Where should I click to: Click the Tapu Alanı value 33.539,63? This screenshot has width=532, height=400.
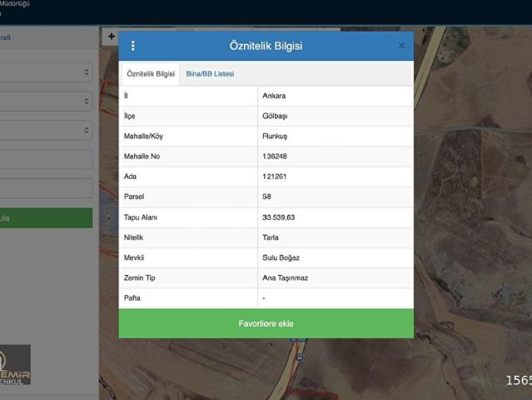[279, 217]
